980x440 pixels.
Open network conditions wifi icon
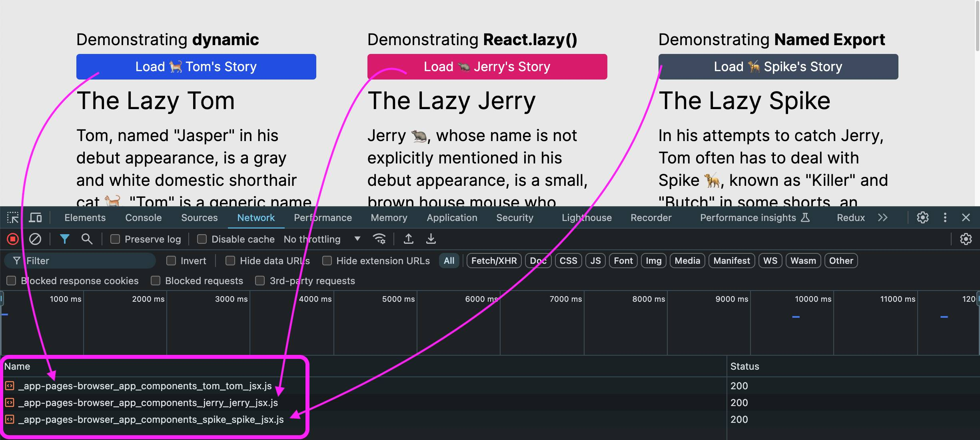379,239
